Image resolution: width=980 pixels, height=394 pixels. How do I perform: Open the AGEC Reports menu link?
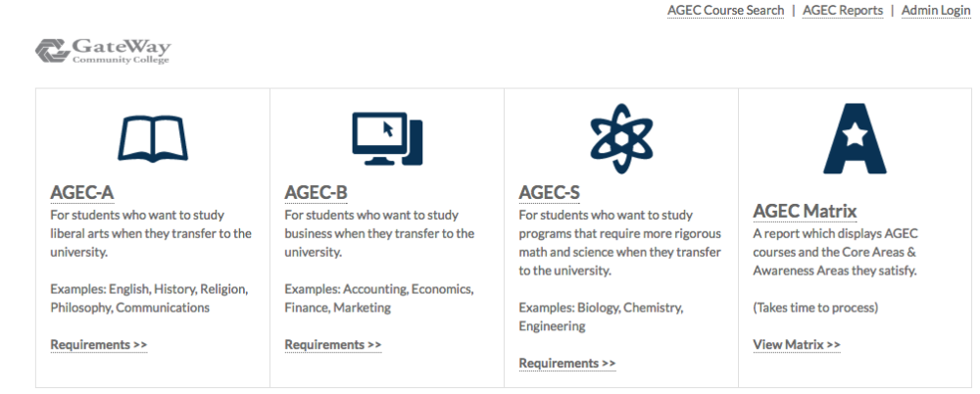click(843, 11)
